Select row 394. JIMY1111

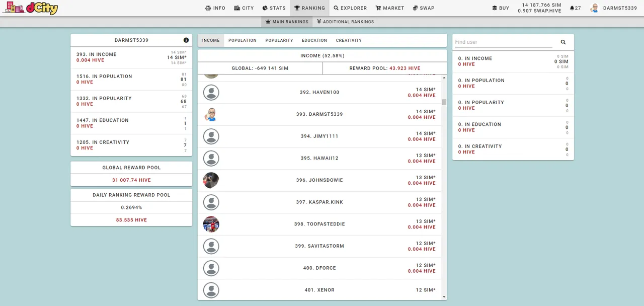coord(319,136)
